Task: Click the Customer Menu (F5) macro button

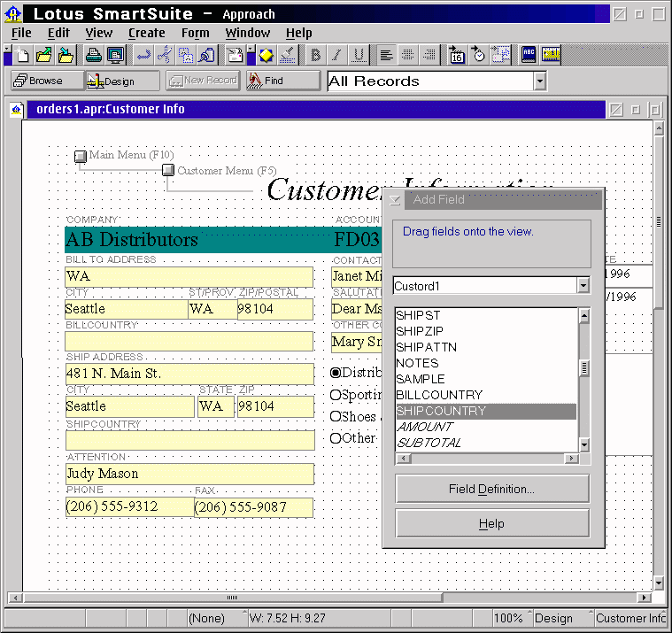Action: coord(168,170)
